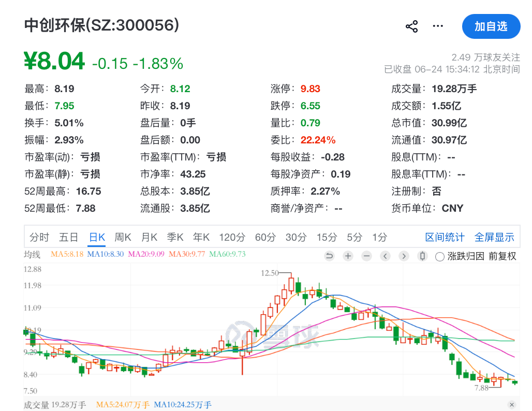
Task: Click the 均线 label
Action: point(32,254)
